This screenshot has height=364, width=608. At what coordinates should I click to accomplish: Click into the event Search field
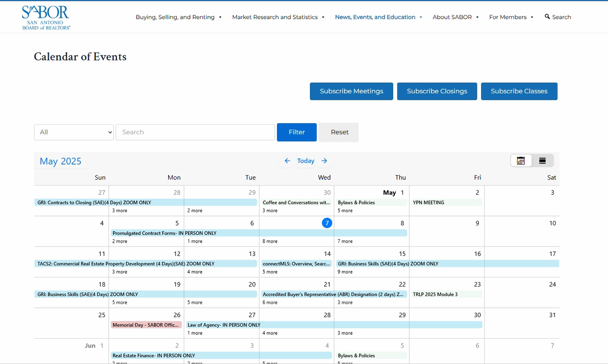[195, 132]
